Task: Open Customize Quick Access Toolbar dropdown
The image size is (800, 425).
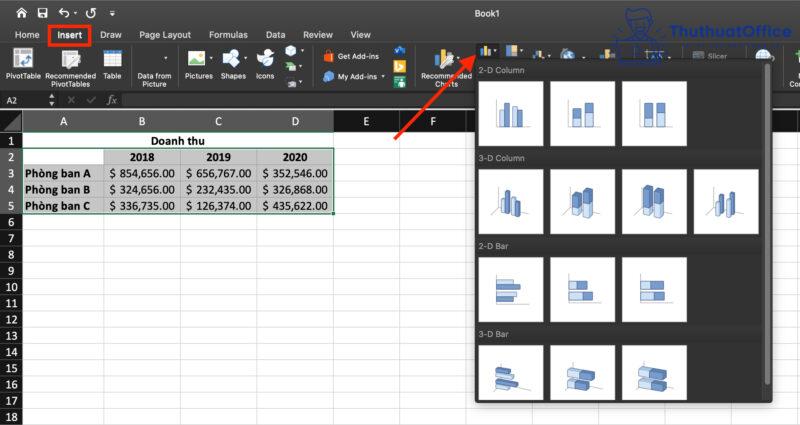Action: 112,13
